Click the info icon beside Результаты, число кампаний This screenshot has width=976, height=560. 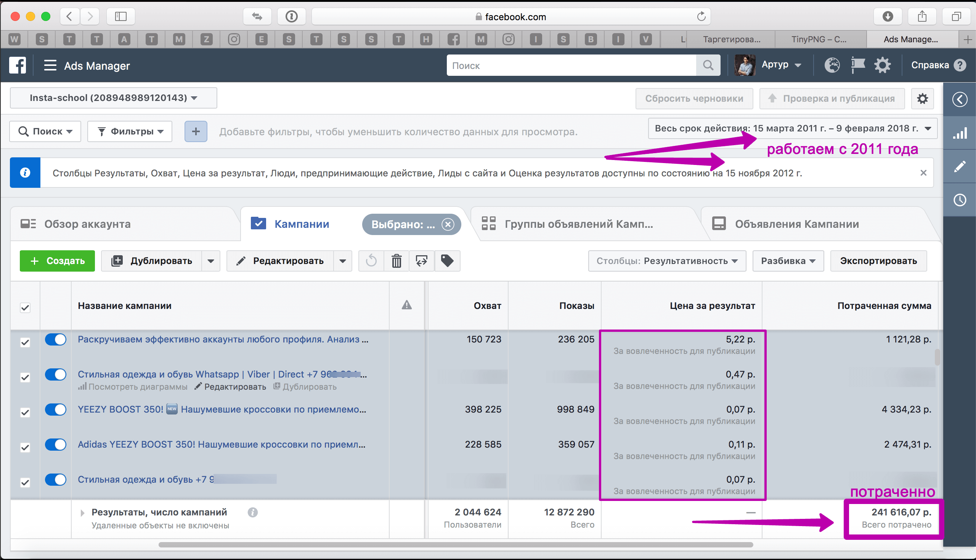coord(252,512)
